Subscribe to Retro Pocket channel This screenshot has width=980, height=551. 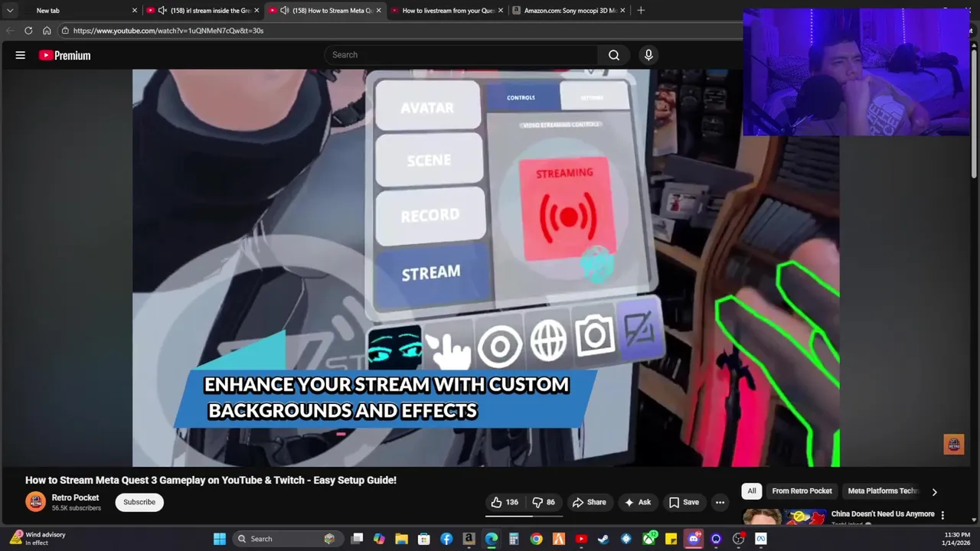139,502
